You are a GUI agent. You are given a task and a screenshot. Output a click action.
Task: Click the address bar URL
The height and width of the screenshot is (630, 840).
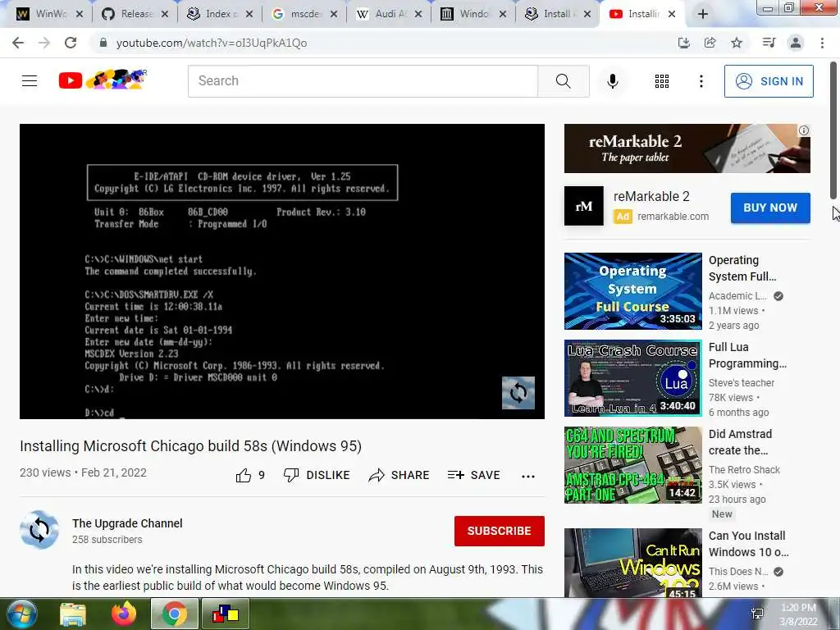pos(212,43)
